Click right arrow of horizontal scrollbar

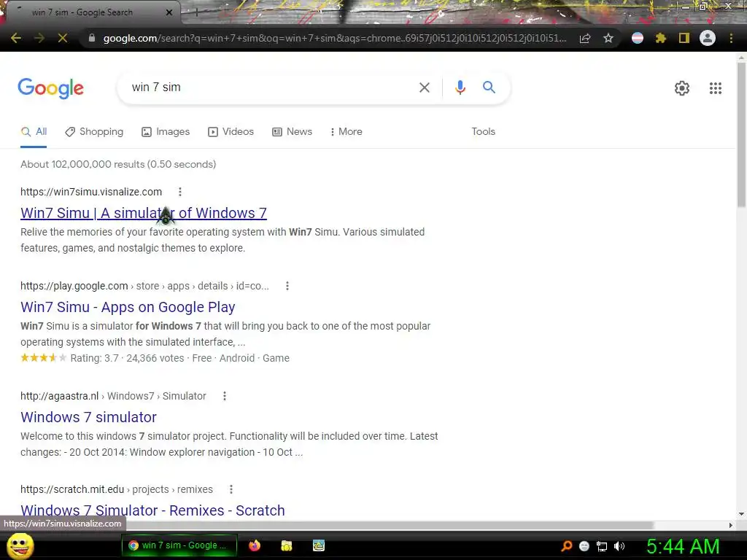click(731, 525)
